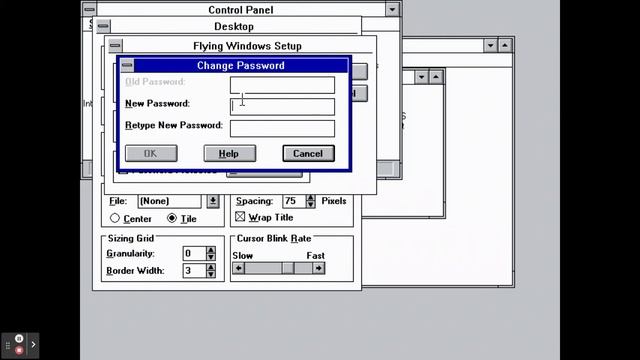Click the outer background window's maximize up arrow
The height and width of the screenshot is (360, 640).
click(x=505, y=45)
